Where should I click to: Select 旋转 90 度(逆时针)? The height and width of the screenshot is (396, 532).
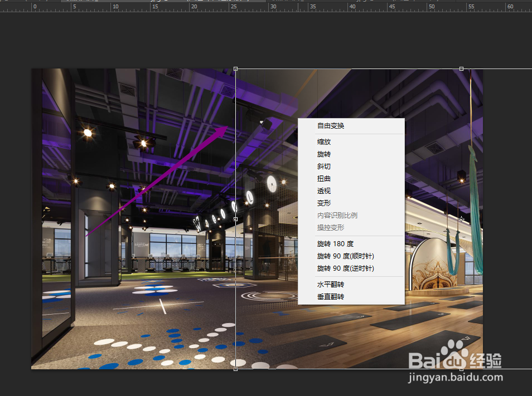point(351,268)
